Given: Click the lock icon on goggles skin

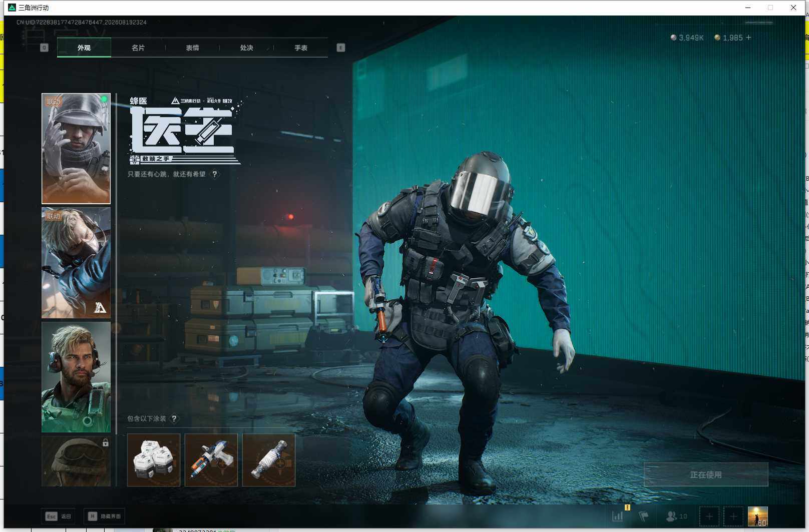Looking at the screenshot, I should 105,442.
